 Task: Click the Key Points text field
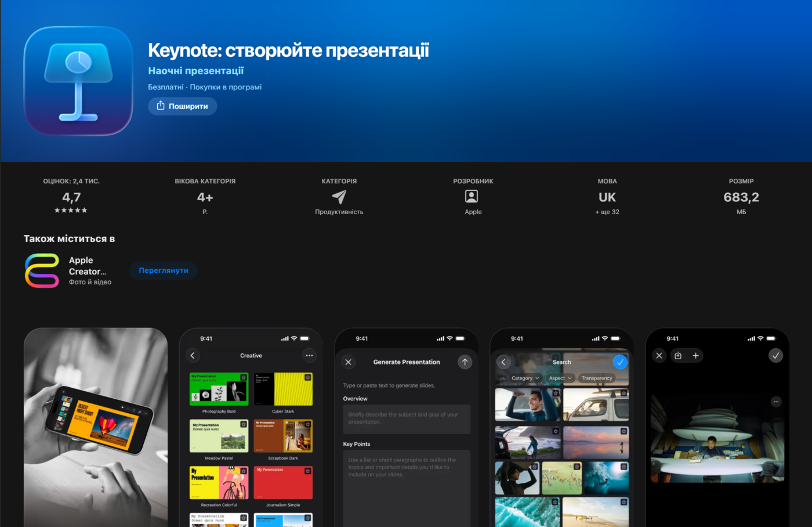click(x=407, y=489)
